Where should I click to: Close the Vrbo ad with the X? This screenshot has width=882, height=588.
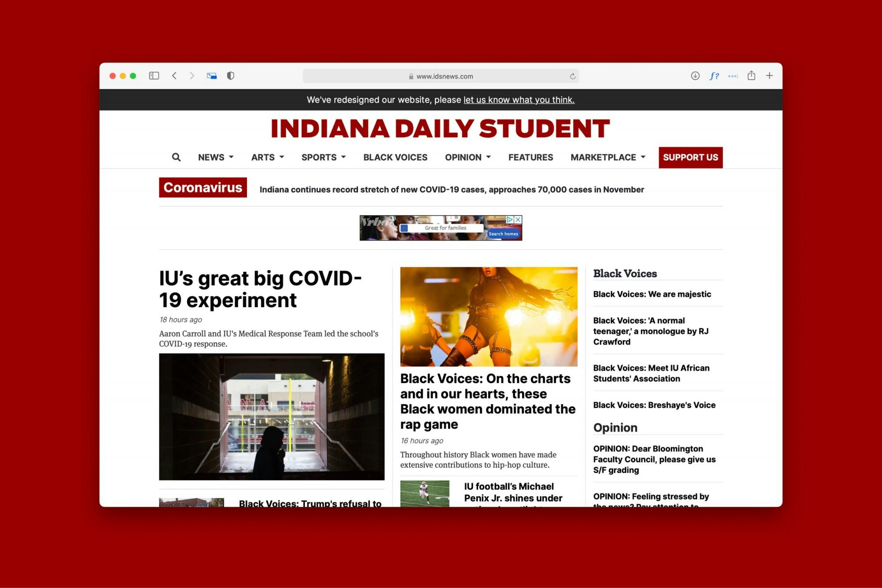point(518,219)
